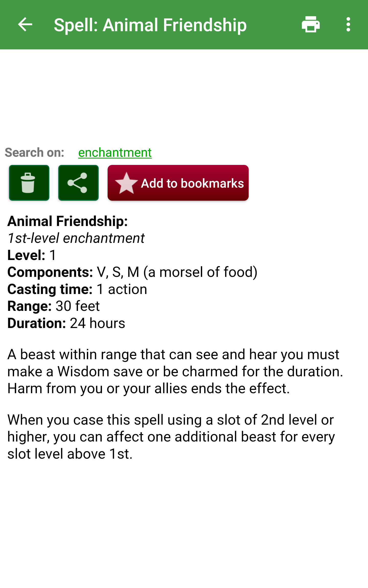Tap the 'Range: 30 feet' line

[x=53, y=306]
